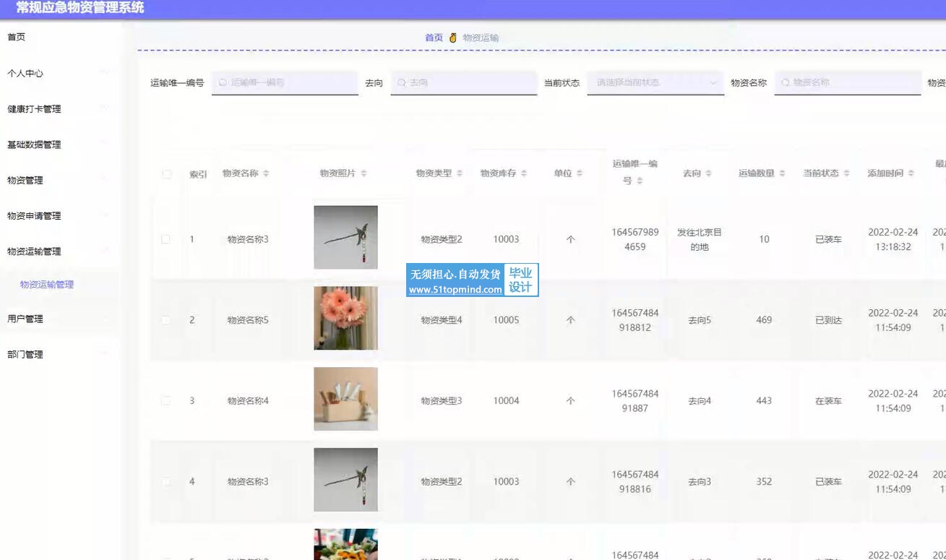
Task: Click the 物资名称5 cell
Action: (x=248, y=320)
